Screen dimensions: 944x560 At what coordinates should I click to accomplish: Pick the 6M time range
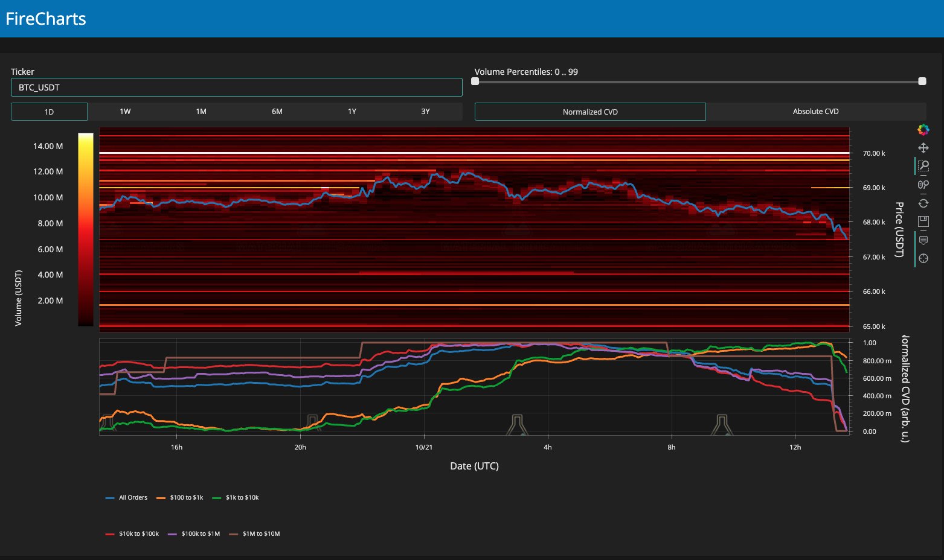(x=277, y=112)
